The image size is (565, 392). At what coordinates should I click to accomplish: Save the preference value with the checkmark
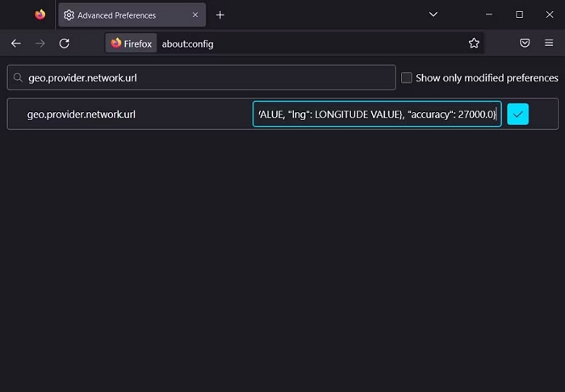tap(518, 114)
